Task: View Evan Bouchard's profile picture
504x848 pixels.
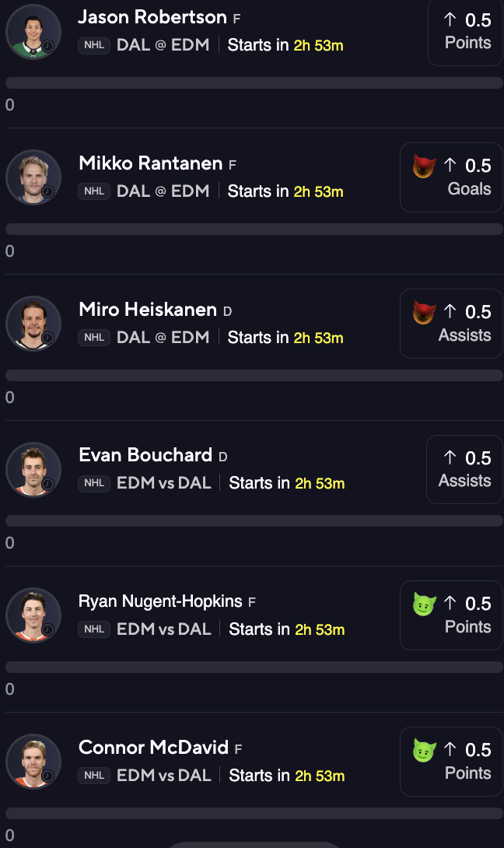Action: [x=33, y=469]
